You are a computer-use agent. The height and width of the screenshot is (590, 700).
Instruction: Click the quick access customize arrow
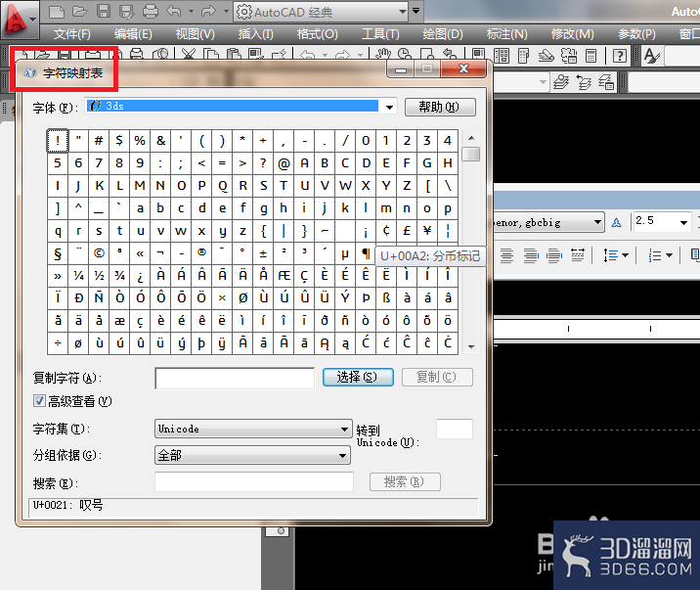click(416, 11)
